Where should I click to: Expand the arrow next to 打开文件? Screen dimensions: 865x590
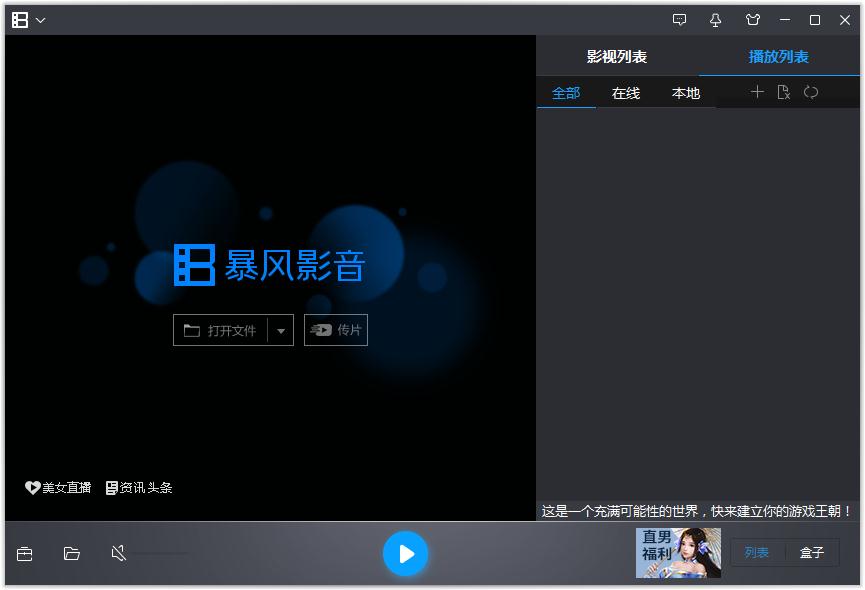click(x=281, y=330)
